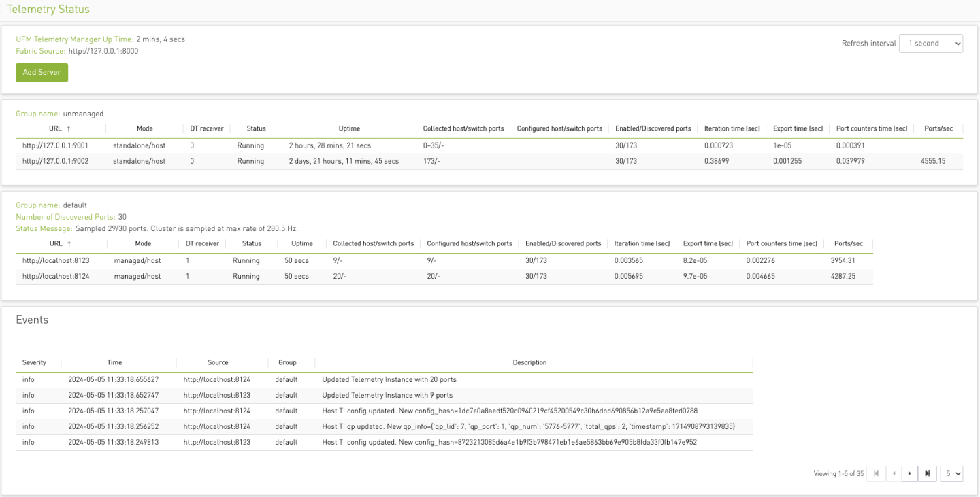The height and width of the screenshot is (497, 980).
Task: Jump to the last Events page
Action: pos(927,473)
